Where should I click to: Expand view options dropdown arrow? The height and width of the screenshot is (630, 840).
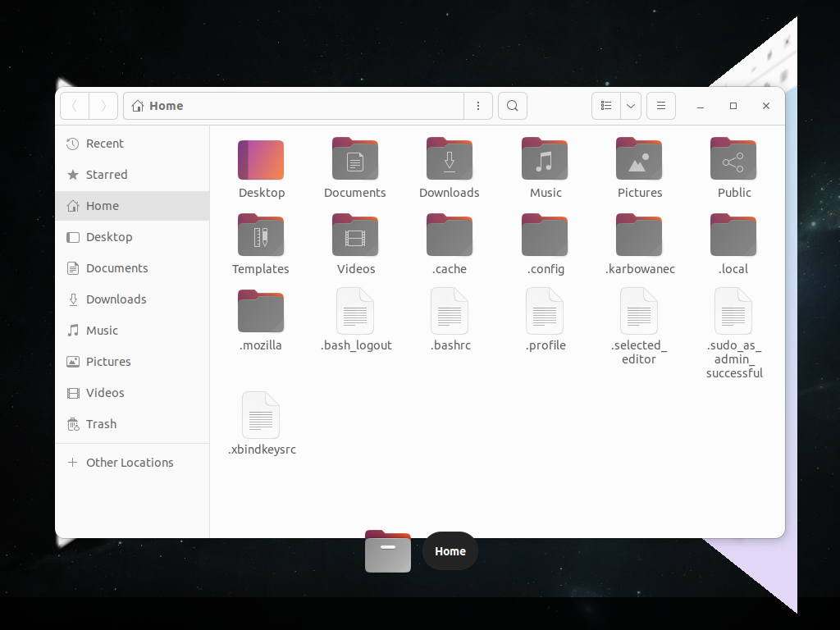pos(631,106)
